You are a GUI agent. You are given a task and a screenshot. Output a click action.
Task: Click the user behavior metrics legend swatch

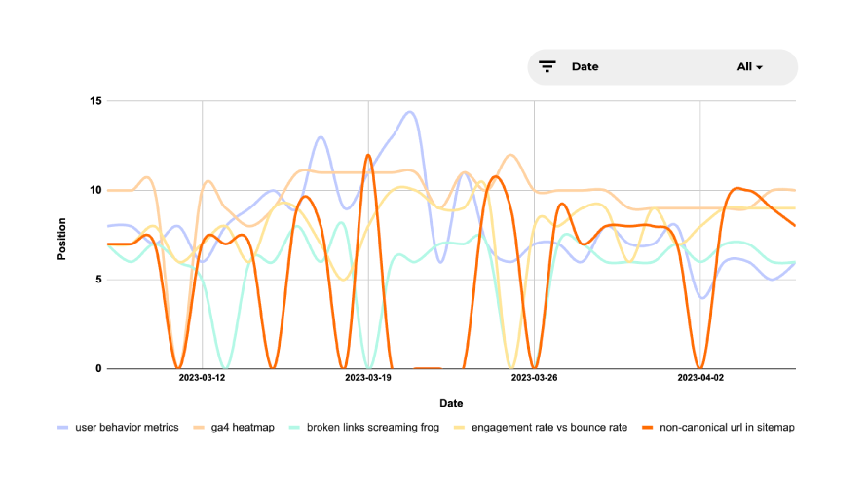coord(62,428)
